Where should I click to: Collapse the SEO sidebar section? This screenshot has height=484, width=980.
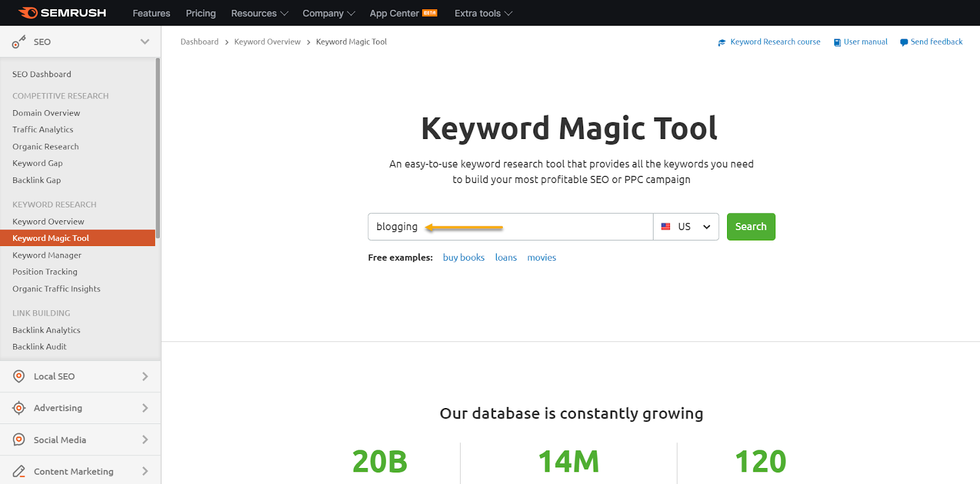pos(145,42)
